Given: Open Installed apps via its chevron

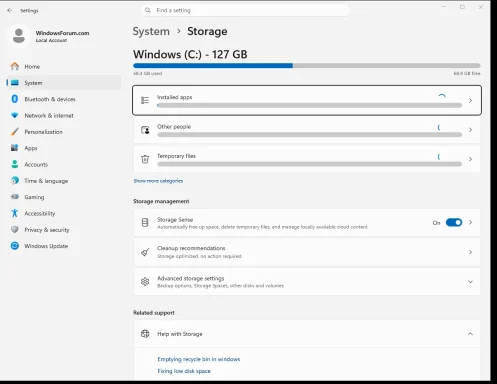Looking at the screenshot, I should point(470,100).
